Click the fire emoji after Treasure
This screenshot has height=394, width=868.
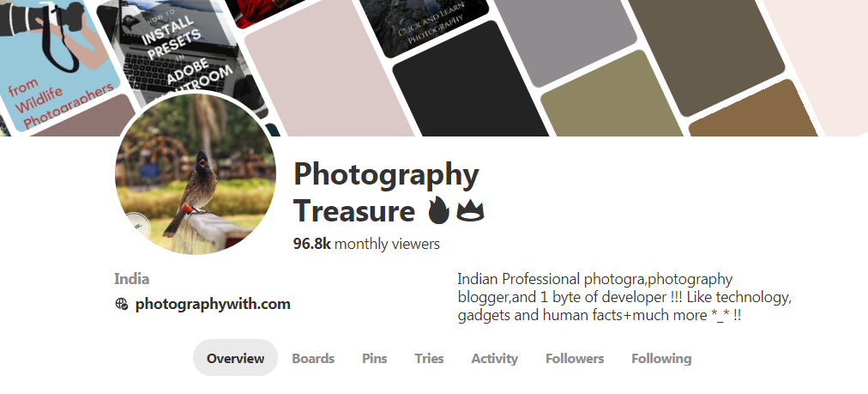(x=438, y=210)
